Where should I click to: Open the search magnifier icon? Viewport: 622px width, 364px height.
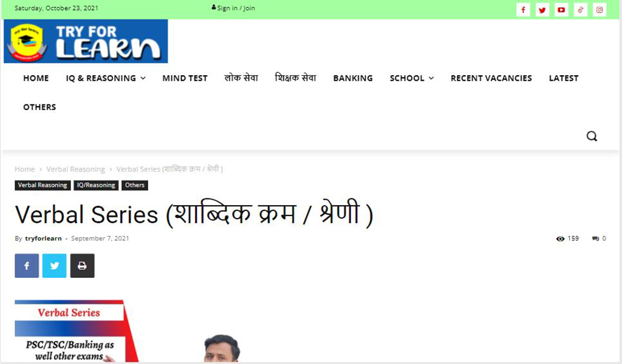tap(592, 136)
